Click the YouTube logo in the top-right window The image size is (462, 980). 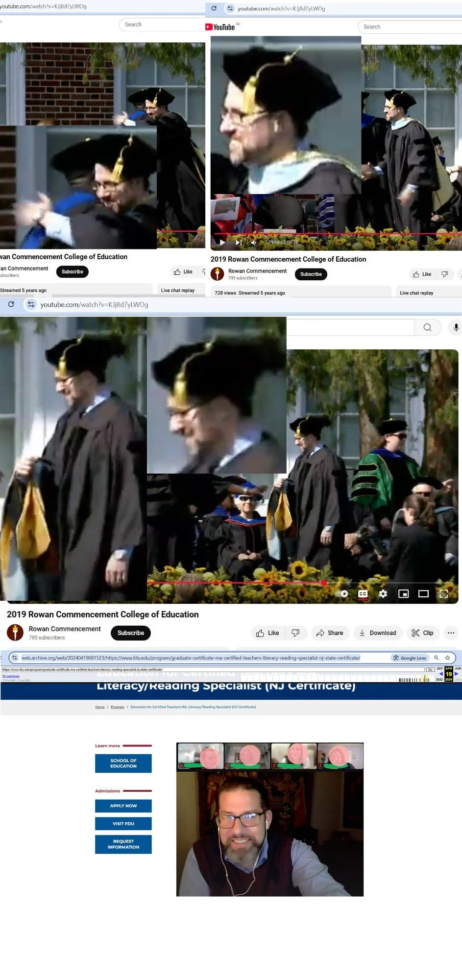220,27
